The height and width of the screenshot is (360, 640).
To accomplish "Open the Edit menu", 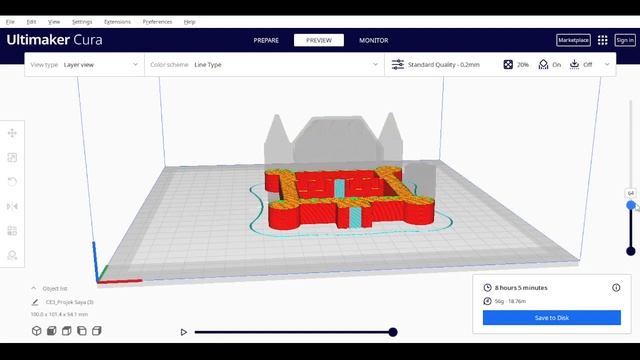I will point(31,22).
